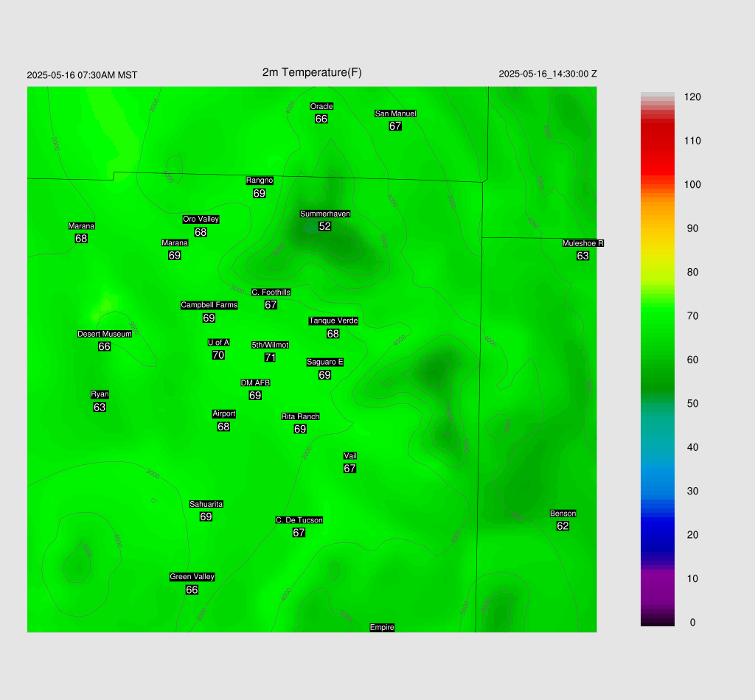
Task: Select the Muleshoe R station label
Action: pos(583,243)
